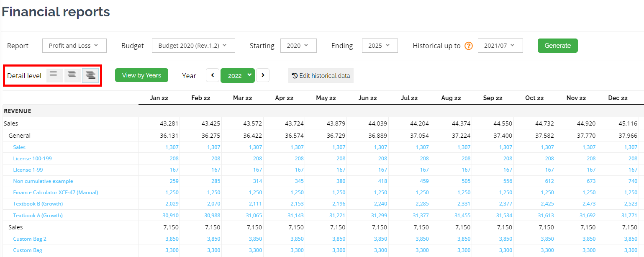Open the Budget 2020 (Rev.1.2) dropdown
This screenshot has height=257, width=644.
tap(193, 46)
